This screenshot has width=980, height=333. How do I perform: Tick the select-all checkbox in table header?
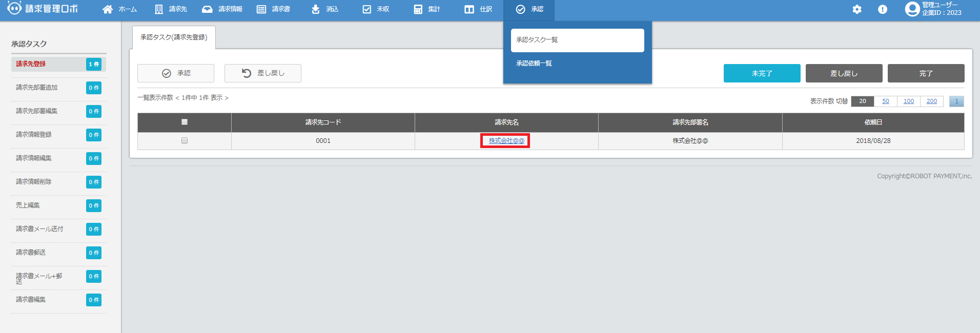click(x=185, y=122)
